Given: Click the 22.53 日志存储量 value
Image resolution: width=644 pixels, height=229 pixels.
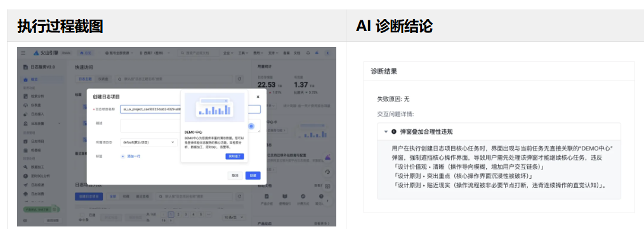Looking at the screenshot, I should pyautogui.click(x=267, y=85).
